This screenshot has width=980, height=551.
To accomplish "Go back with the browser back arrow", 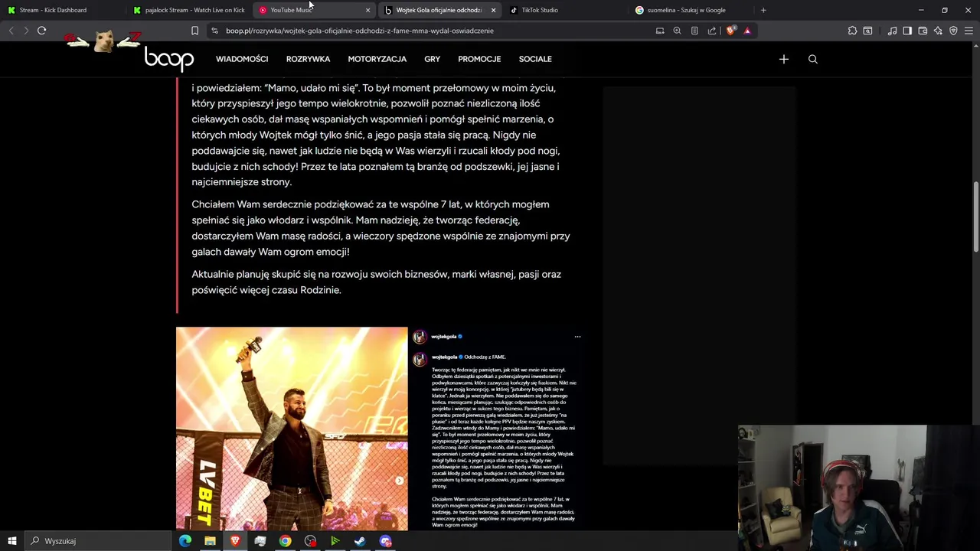I will pyautogui.click(x=11, y=31).
